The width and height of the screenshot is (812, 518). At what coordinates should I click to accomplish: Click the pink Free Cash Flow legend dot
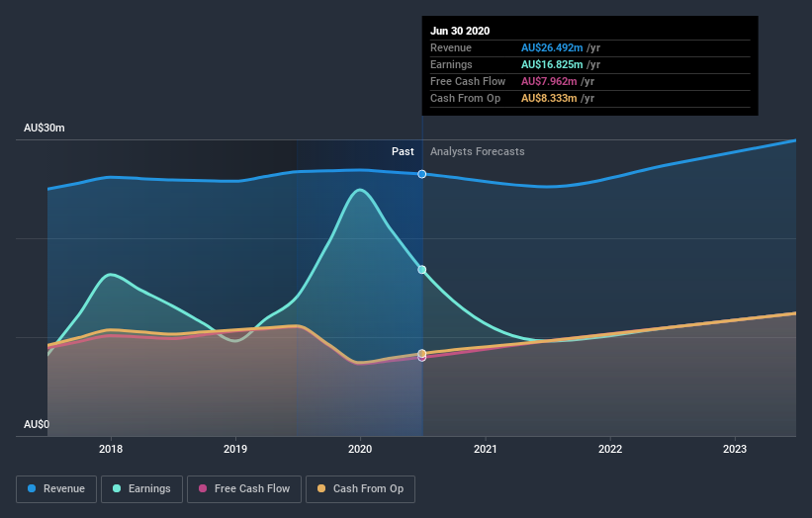203,488
